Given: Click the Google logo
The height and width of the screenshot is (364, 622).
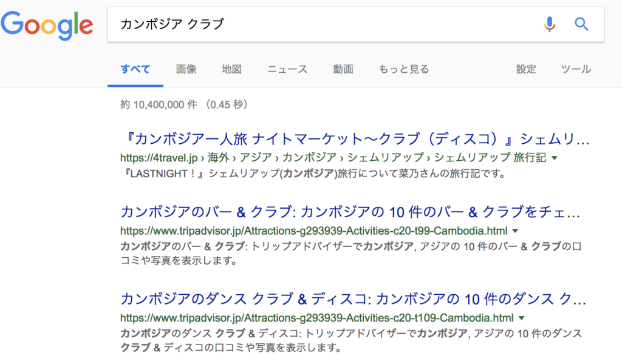Looking at the screenshot, I should 47,25.
